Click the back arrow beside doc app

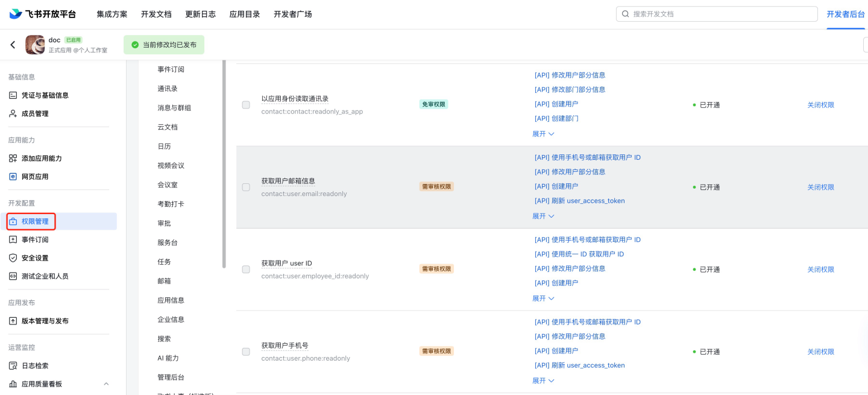[13, 45]
